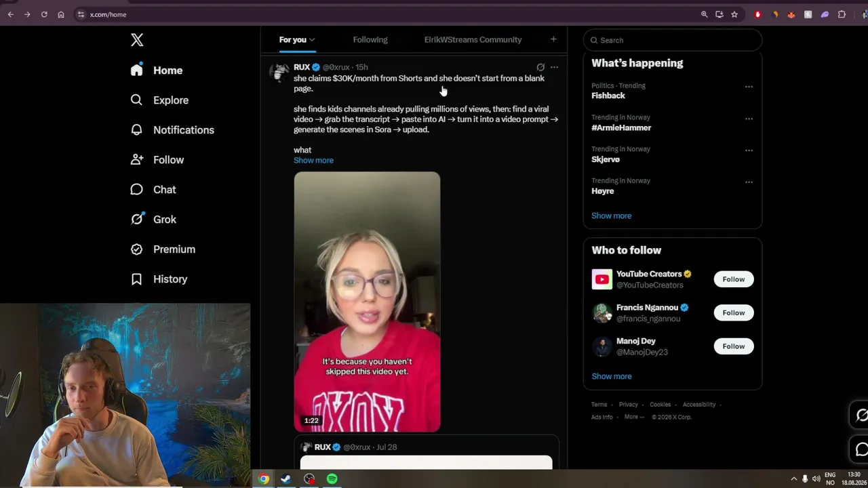868x488 pixels.
Task: Open Spotify from the taskbar
Action: tap(332, 479)
